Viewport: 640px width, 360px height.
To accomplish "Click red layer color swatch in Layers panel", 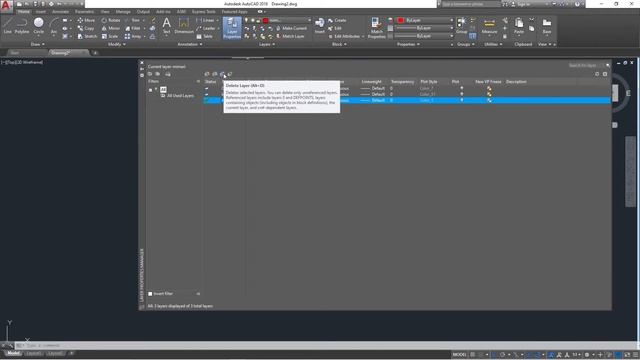I will [x=266, y=20].
